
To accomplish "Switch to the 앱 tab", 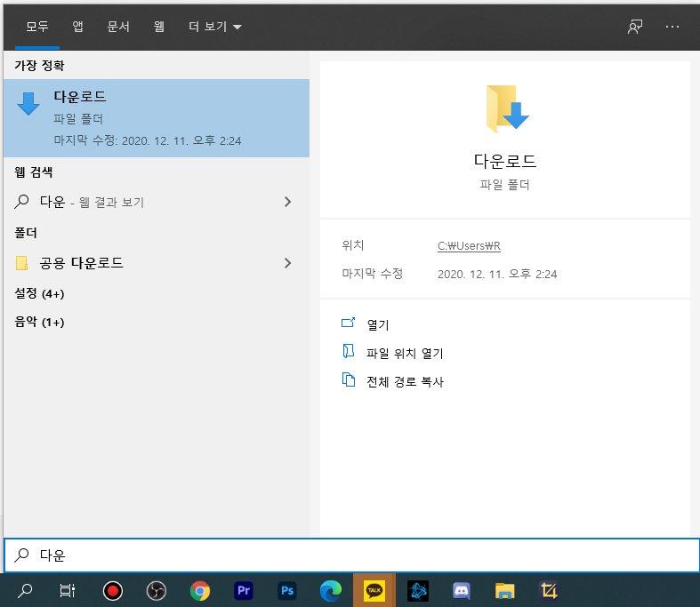I will coord(77,27).
